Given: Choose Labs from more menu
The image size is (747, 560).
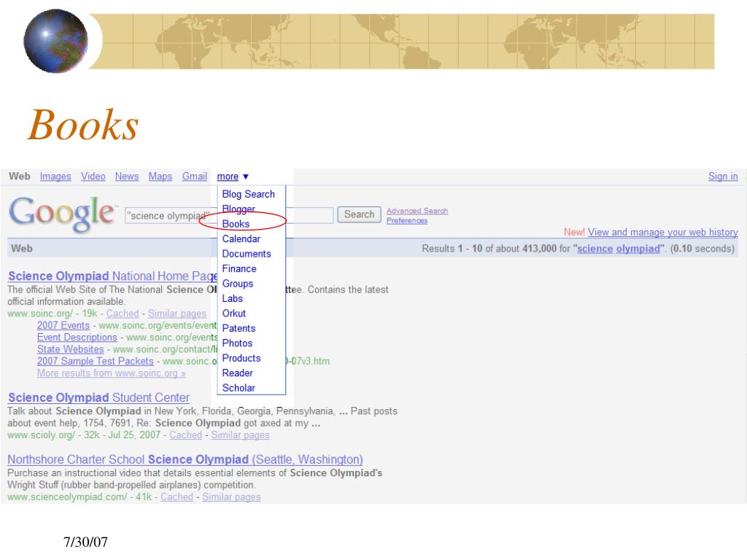Looking at the screenshot, I should (233, 298).
